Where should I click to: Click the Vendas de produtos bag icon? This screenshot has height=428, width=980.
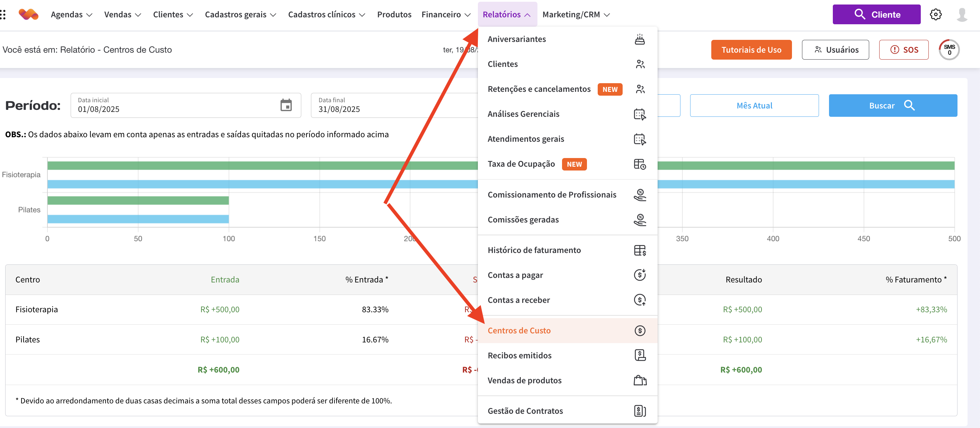(640, 381)
